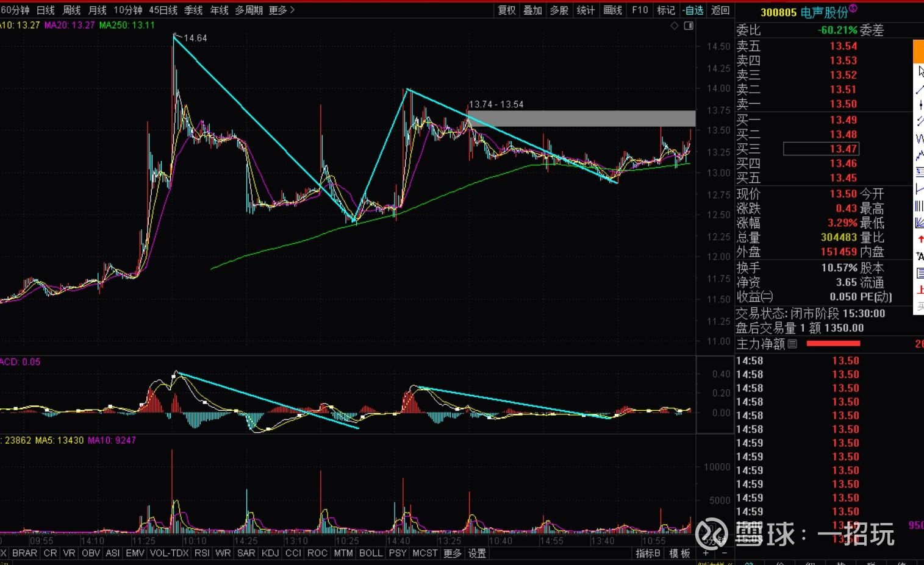Open the 多股 multi-stock view
The width and height of the screenshot is (924, 565).
click(559, 10)
